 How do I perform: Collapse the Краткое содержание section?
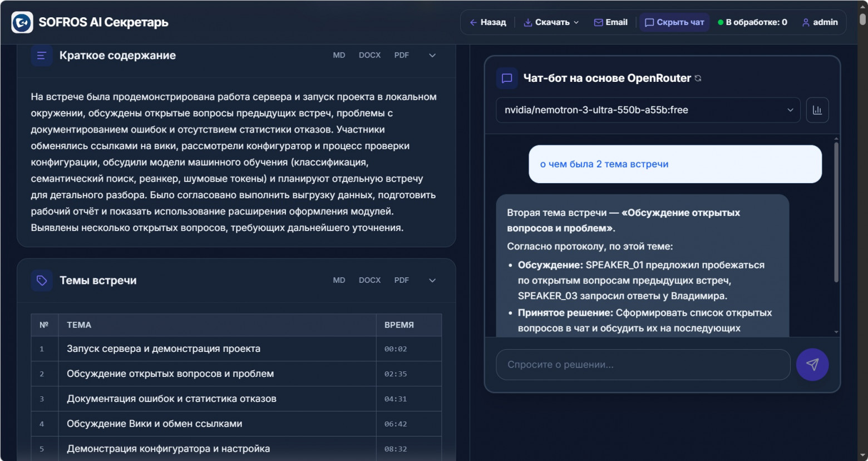click(432, 55)
